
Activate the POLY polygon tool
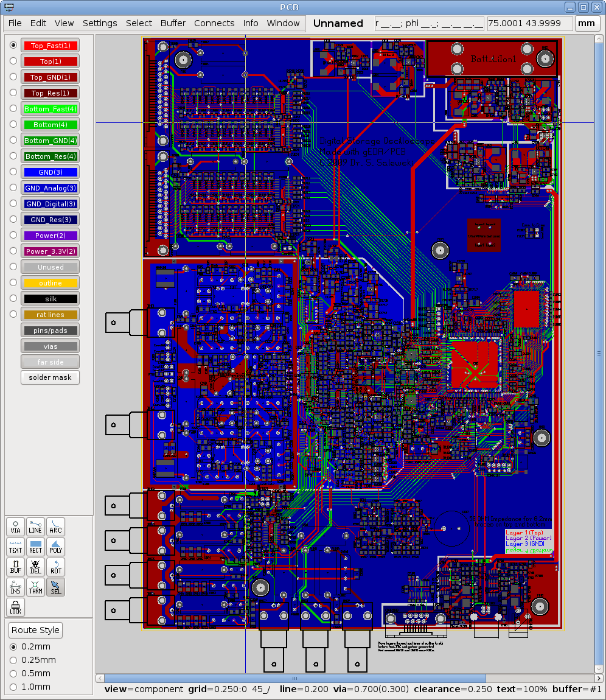pyautogui.click(x=55, y=547)
